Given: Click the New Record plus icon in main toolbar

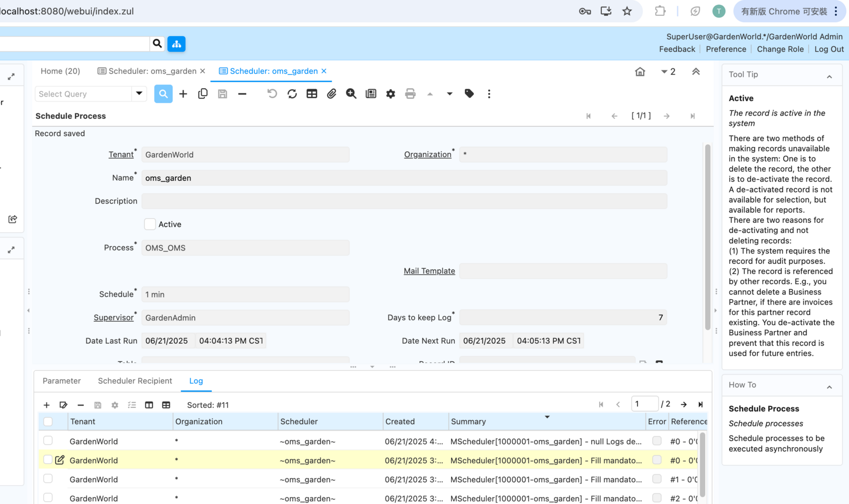Looking at the screenshot, I should tap(183, 94).
